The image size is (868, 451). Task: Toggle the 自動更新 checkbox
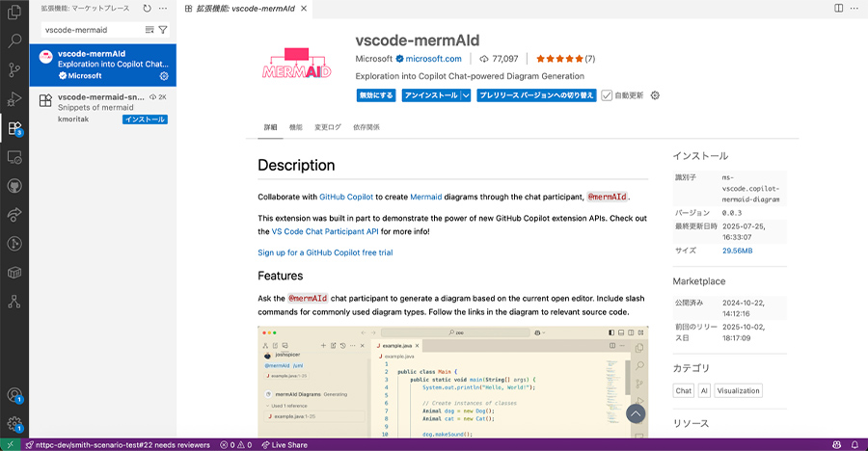click(x=607, y=95)
